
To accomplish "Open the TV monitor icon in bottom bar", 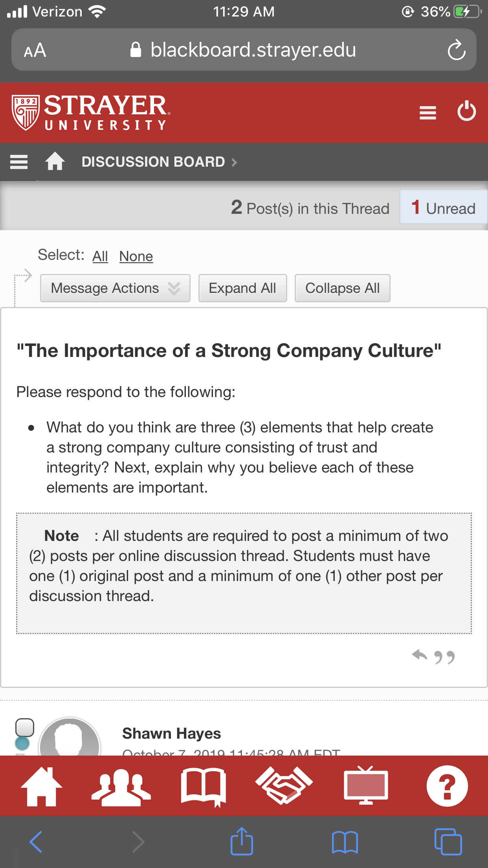I will click(366, 785).
